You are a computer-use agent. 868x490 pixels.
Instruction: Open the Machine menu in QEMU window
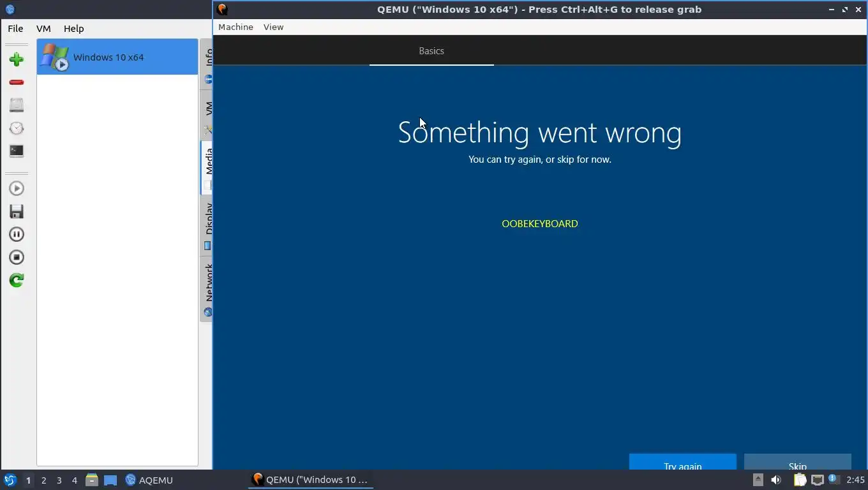[x=236, y=27]
